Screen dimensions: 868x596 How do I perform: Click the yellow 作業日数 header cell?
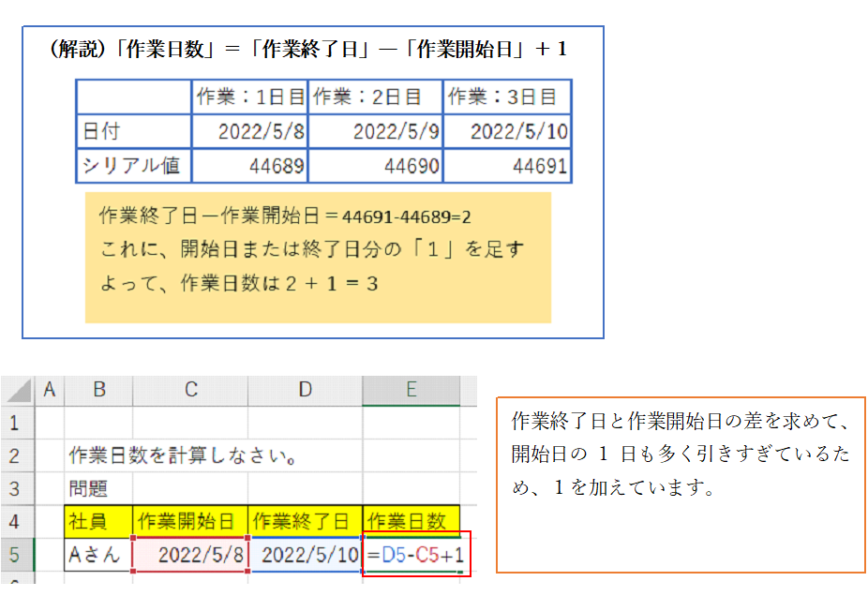tap(411, 521)
